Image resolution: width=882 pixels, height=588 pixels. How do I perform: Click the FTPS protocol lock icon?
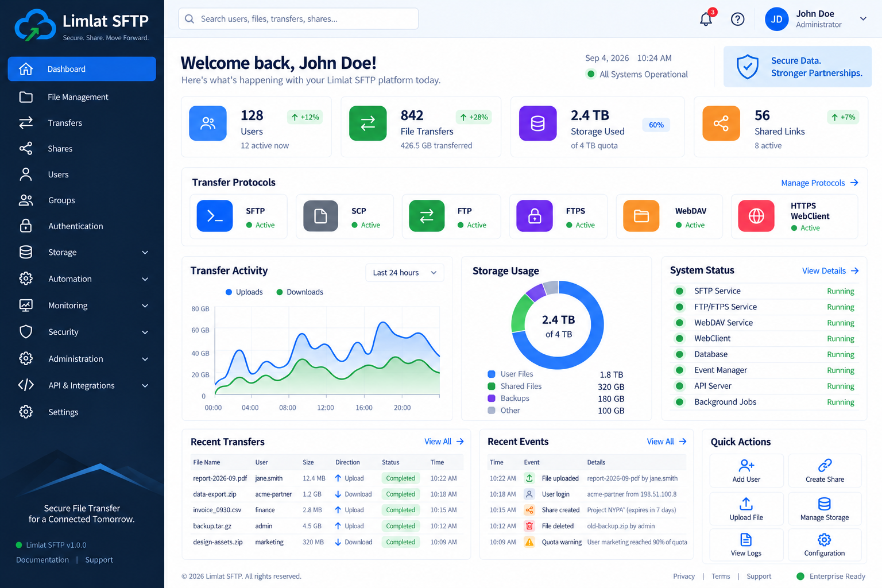pos(535,216)
